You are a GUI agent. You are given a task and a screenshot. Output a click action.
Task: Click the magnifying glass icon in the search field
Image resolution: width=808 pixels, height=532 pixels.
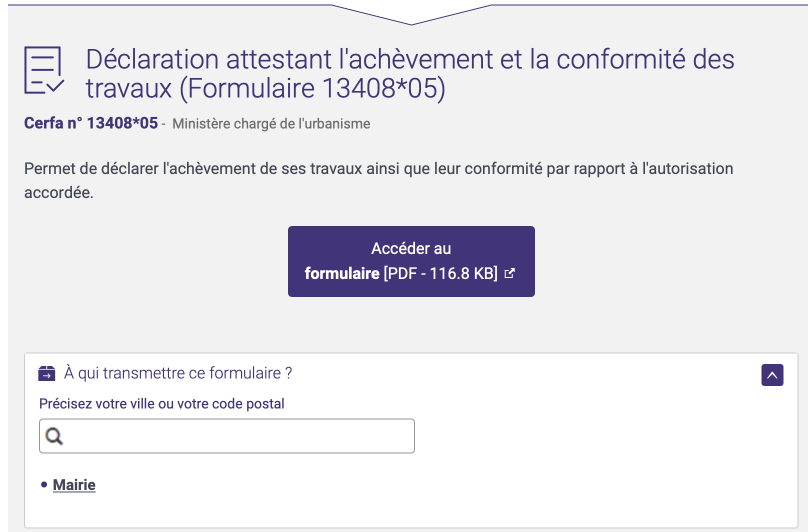click(x=54, y=436)
